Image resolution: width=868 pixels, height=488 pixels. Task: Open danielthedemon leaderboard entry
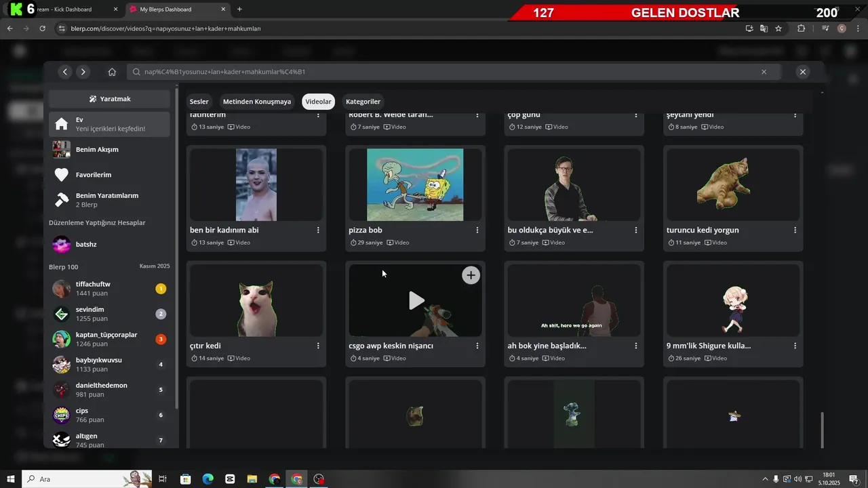point(109,390)
